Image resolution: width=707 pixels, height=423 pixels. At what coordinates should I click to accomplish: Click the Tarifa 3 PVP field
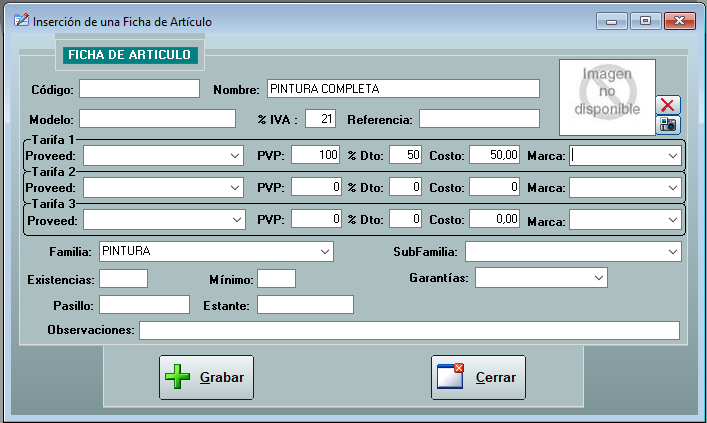click(316, 219)
